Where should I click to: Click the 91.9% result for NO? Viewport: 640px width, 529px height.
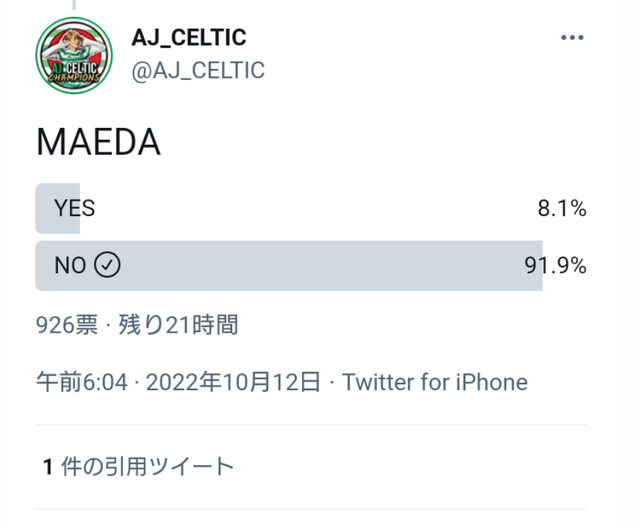[555, 265]
